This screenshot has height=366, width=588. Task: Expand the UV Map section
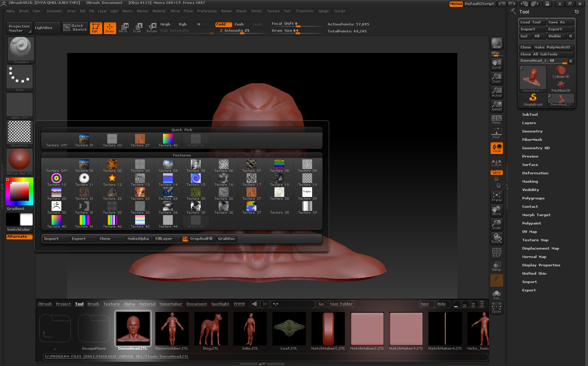point(529,232)
